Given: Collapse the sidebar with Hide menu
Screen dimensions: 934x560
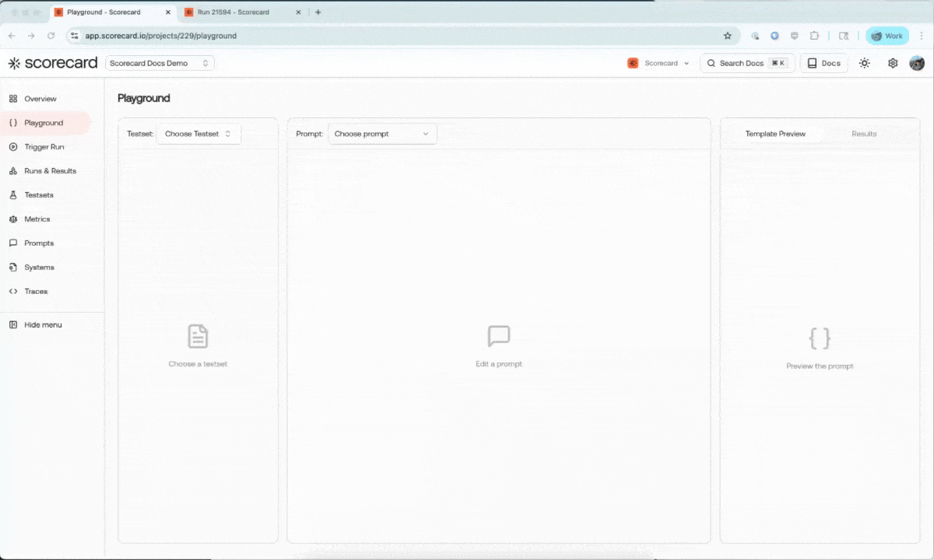Looking at the screenshot, I should pyautogui.click(x=43, y=325).
